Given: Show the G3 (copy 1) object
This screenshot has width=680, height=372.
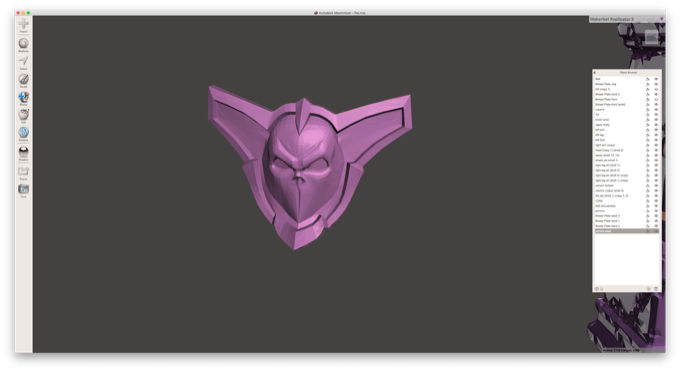Looking at the screenshot, I should (656, 89).
